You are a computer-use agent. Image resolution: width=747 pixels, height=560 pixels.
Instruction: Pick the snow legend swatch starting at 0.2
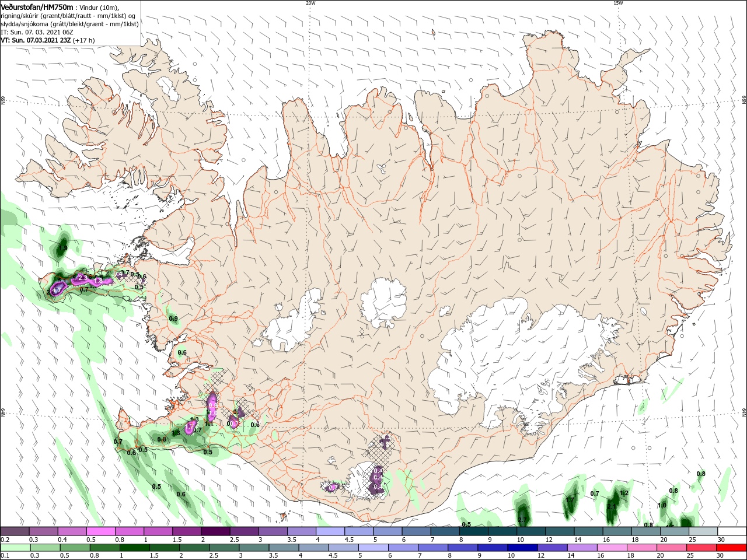[x=15, y=531]
